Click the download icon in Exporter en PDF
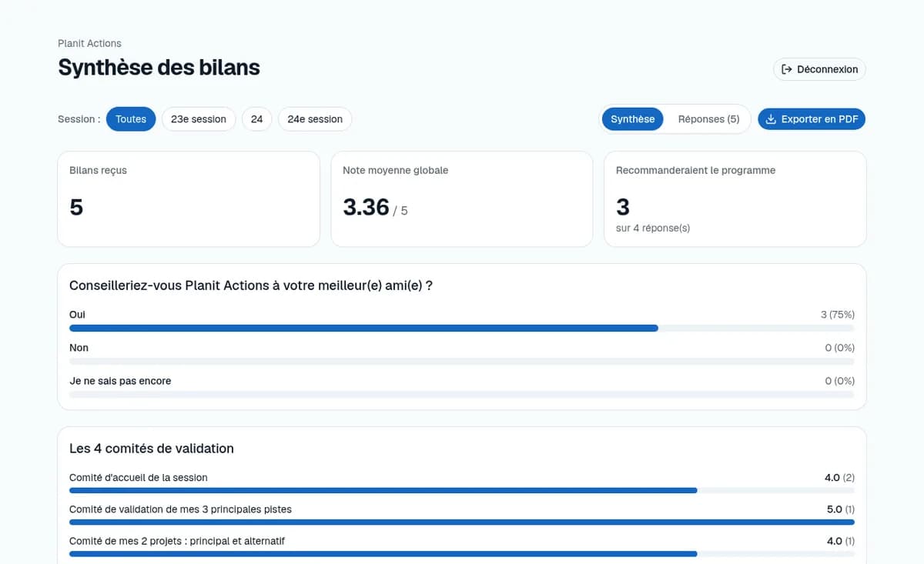Screen dimensions: 924x564 [771, 119]
